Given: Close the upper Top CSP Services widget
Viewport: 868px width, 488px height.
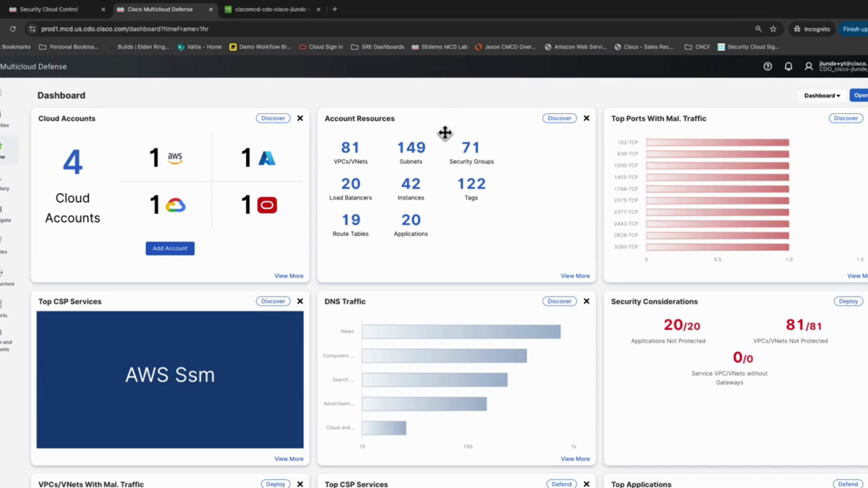Looking at the screenshot, I should pyautogui.click(x=300, y=301).
